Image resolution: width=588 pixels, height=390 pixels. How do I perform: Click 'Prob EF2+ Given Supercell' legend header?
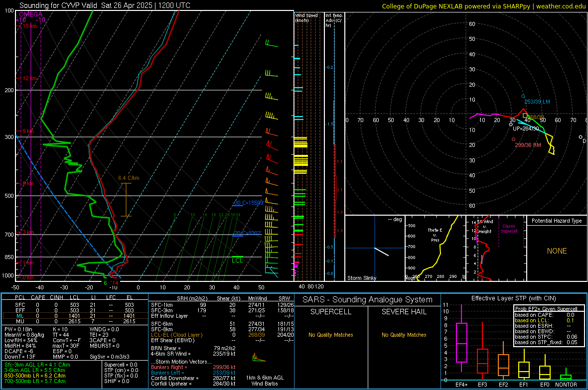point(546,309)
